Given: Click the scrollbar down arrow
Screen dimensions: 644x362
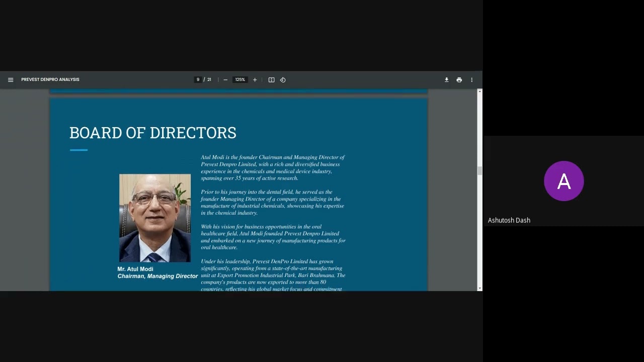Looking at the screenshot, I should click(x=480, y=288).
